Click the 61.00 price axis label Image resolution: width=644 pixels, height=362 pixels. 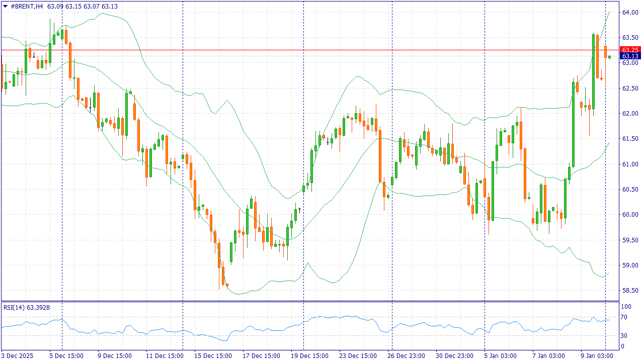click(x=630, y=164)
